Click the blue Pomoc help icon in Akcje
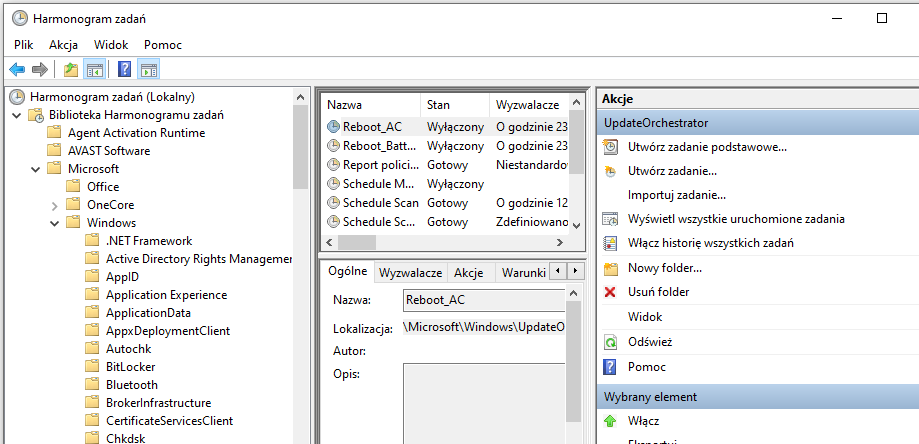Screen dimensions: 919x444 [610, 367]
